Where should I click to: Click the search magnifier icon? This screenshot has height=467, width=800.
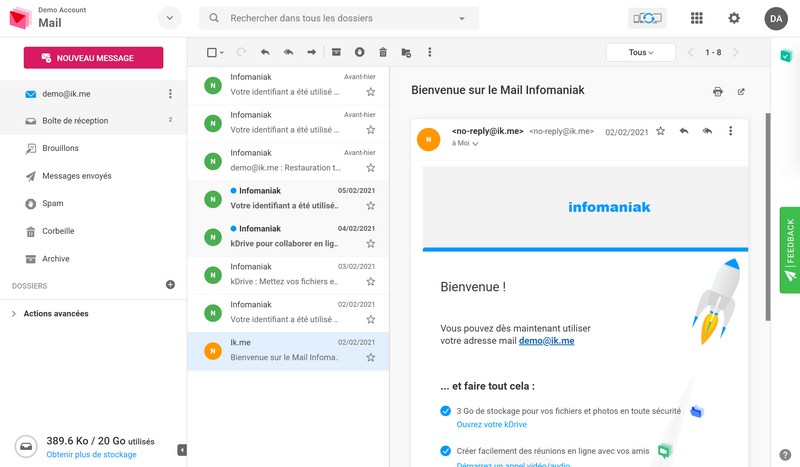(x=214, y=18)
